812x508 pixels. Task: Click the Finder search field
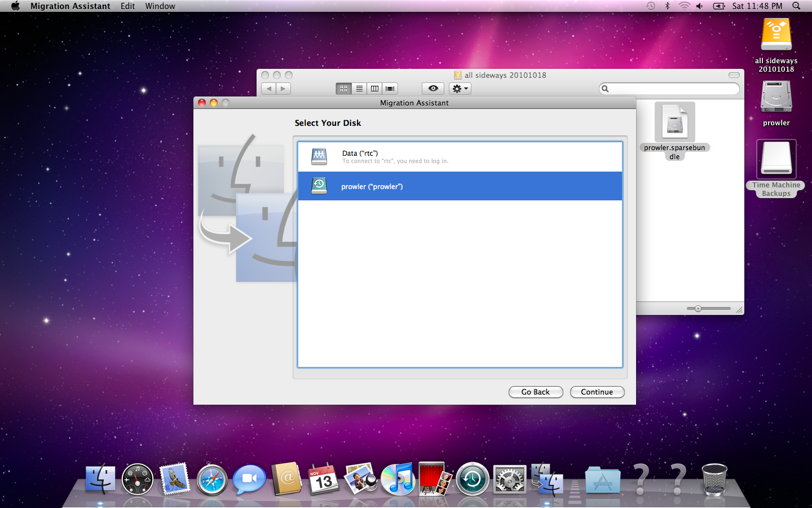pyautogui.click(x=671, y=89)
